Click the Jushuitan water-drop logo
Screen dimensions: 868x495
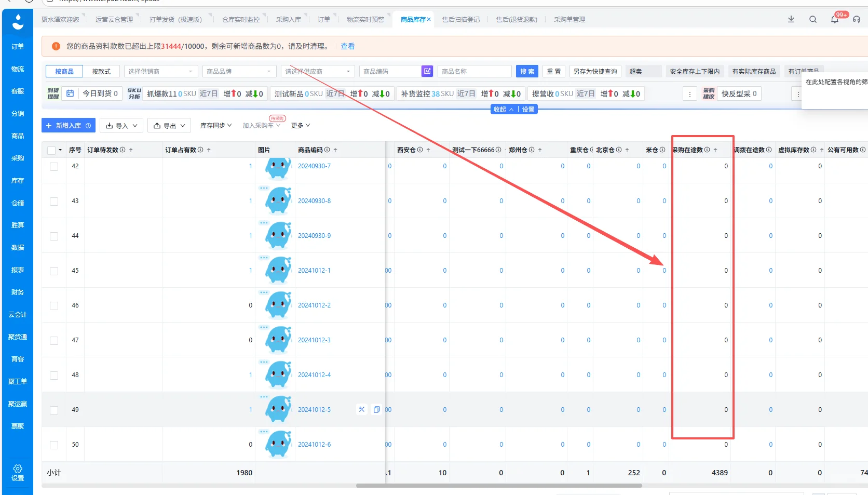pyautogui.click(x=18, y=22)
